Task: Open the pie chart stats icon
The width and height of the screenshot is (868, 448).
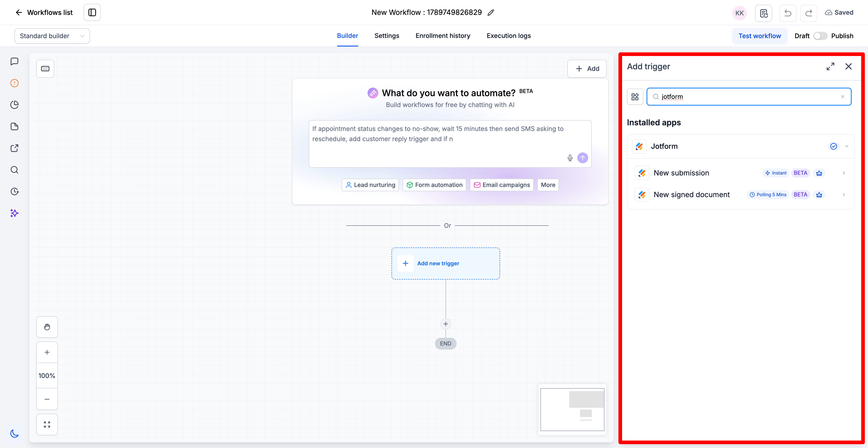Action: pos(14,105)
